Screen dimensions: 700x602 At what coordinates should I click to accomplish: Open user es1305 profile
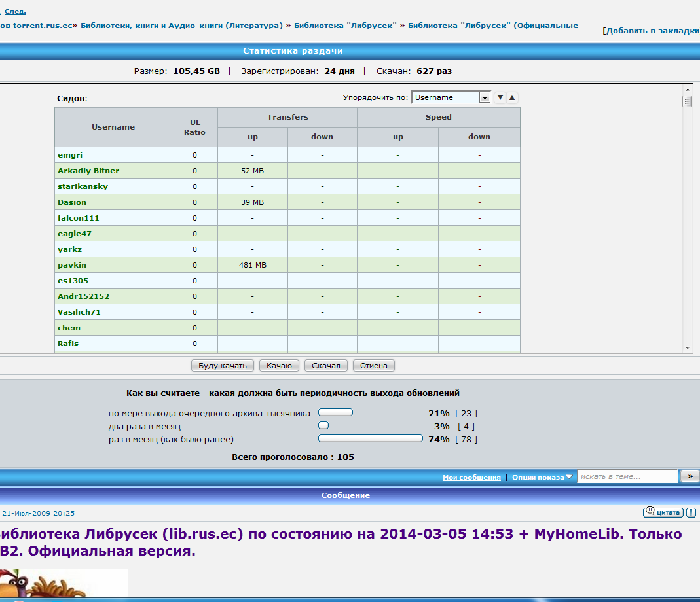[73, 280]
